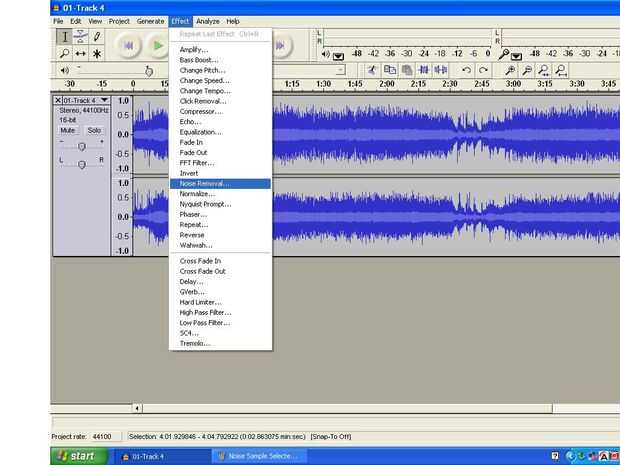Click the Zoom Out magnifier
This screenshot has height=465, width=620.
(x=527, y=70)
